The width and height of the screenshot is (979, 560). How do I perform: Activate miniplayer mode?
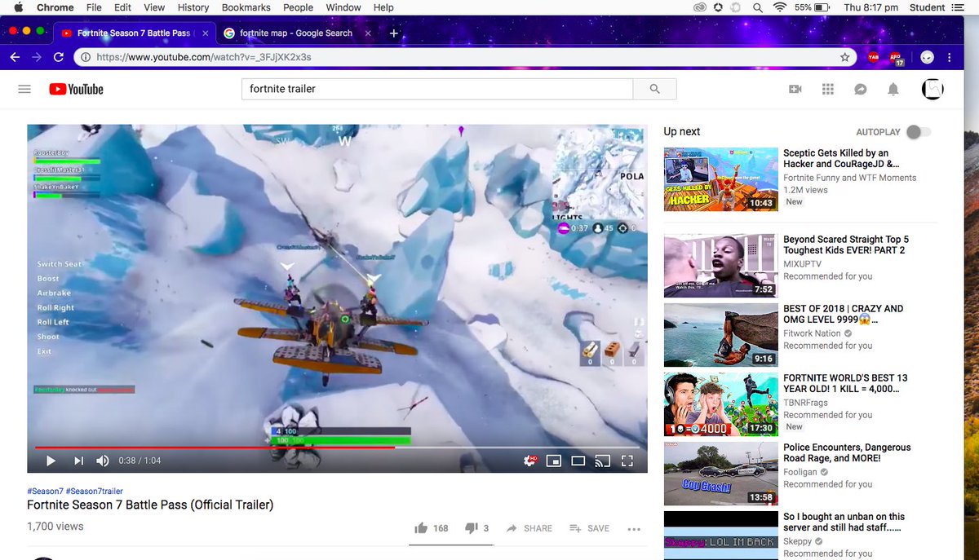[x=554, y=461]
